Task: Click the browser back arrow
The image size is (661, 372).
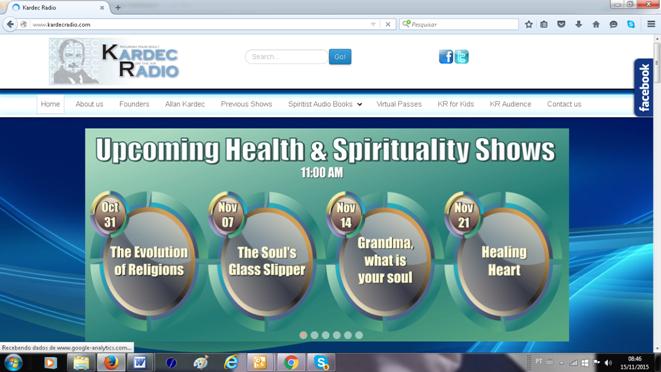Action: point(10,24)
